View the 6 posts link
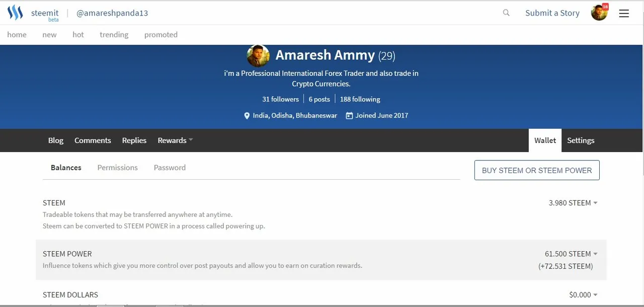 coord(319,99)
